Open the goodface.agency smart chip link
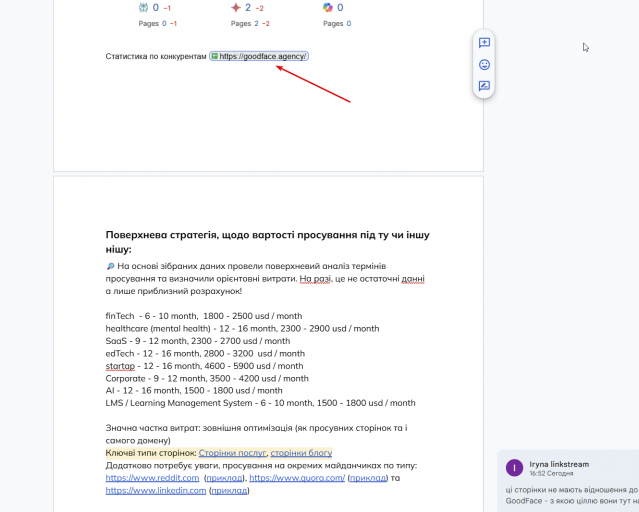The image size is (639, 512). coord(259,56)
